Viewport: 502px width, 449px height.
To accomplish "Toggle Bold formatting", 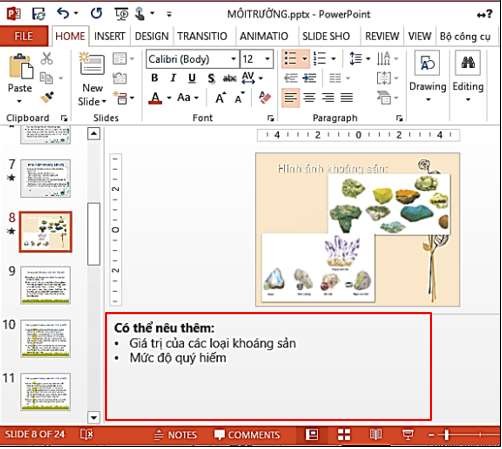I will (155, 78).
